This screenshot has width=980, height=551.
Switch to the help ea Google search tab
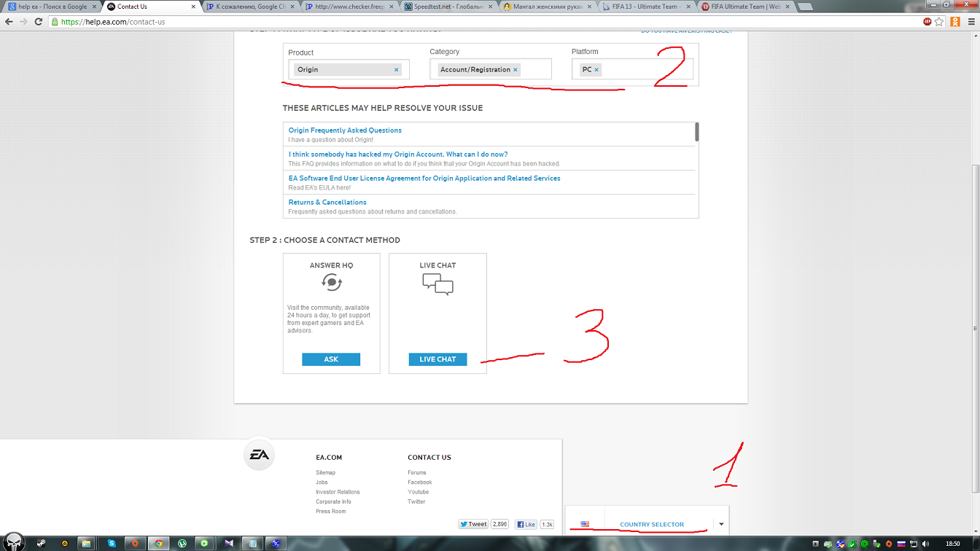51,7
